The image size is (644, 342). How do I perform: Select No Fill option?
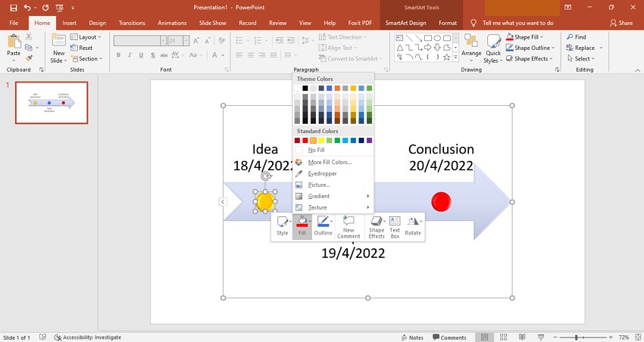316,151
